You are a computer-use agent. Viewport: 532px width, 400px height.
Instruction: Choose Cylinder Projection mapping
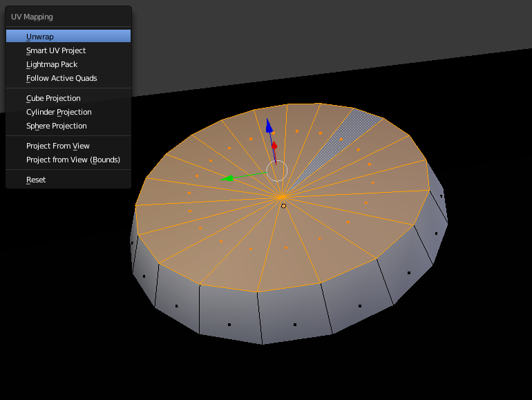pyautogui.click(x=59, y=112)
